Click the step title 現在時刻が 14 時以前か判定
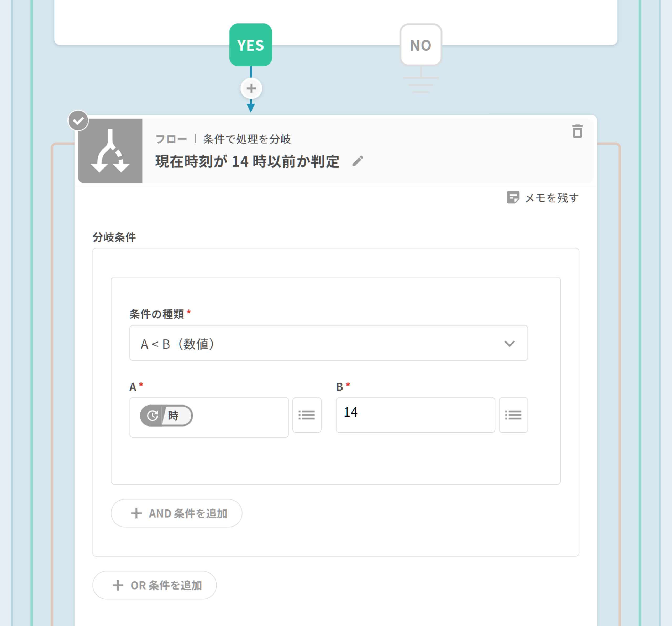672x626 pixels. point(247,162)
